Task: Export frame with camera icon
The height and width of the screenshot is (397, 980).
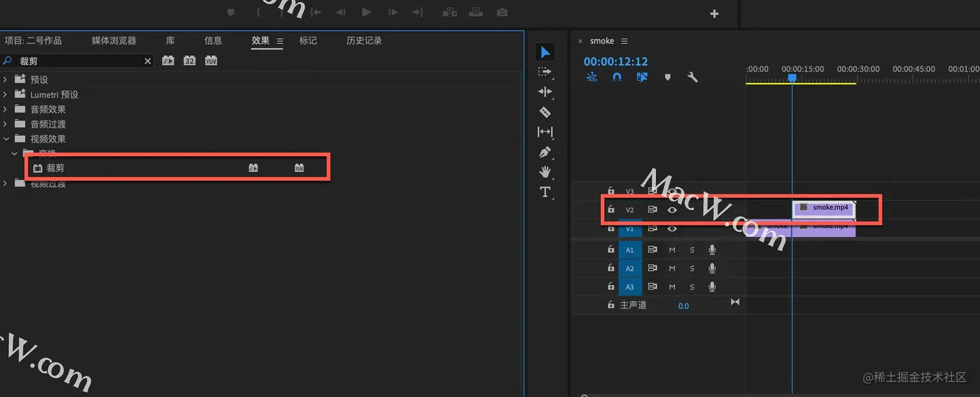Action: click(502, 12)
